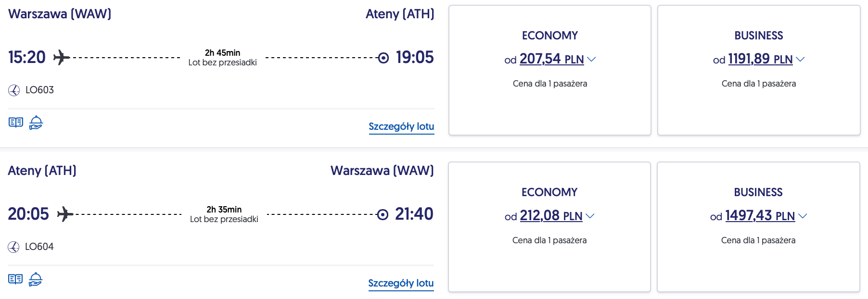Image resolution: width=868 pixels, height=299 pixels.
Task: Click the arrival circle marker before 19:05
Action: [x=383, y=58]
